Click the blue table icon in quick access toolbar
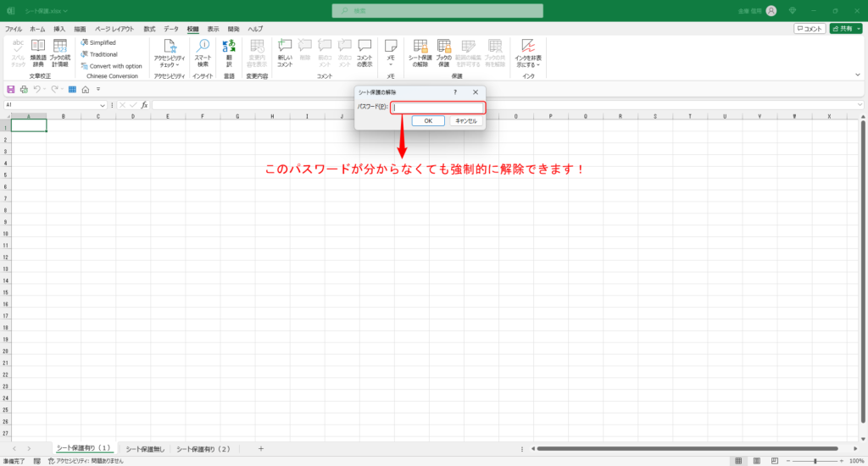The width and height of the screenshot is (868, 466). point(72,89)
